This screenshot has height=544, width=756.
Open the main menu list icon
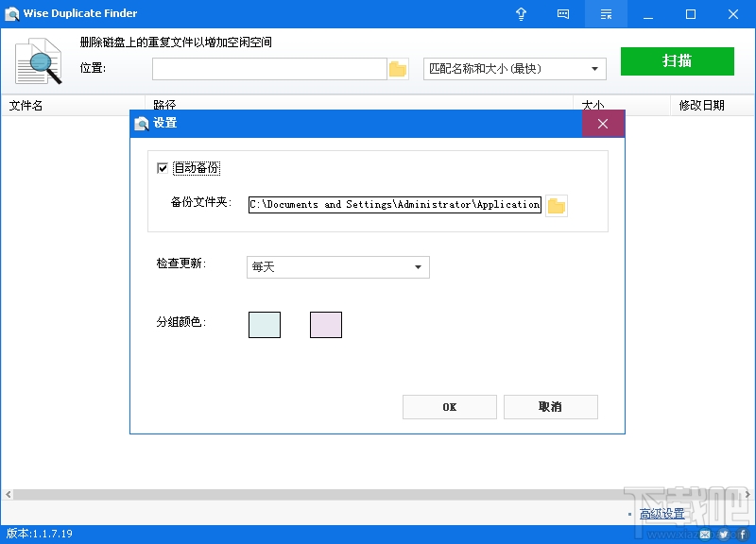point(606,14)
